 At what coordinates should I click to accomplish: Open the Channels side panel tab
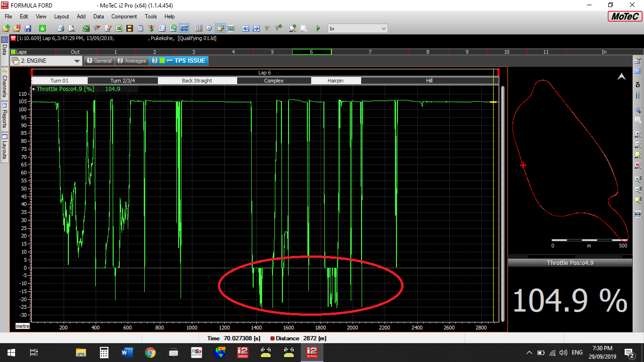click(x=4, y=83)
